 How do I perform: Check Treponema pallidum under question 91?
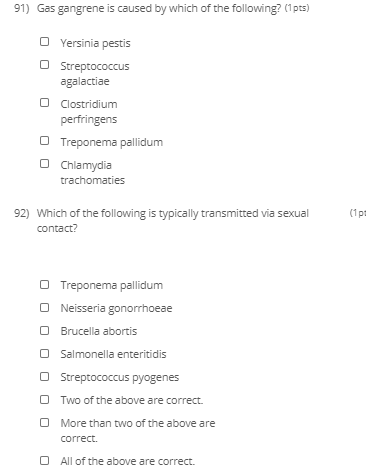[x=44, y=141]
